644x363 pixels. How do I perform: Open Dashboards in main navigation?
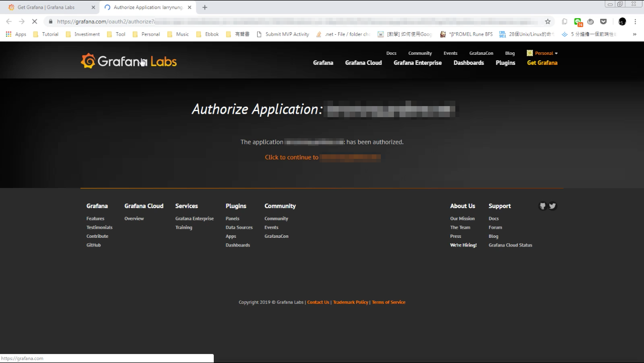point(469,63)
